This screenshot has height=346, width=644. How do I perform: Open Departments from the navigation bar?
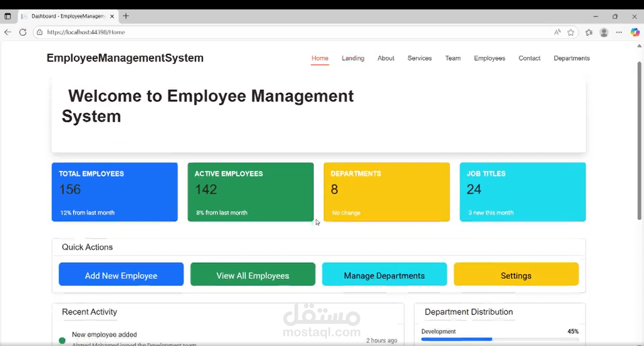pyautogui.click(x=571, y=58)
